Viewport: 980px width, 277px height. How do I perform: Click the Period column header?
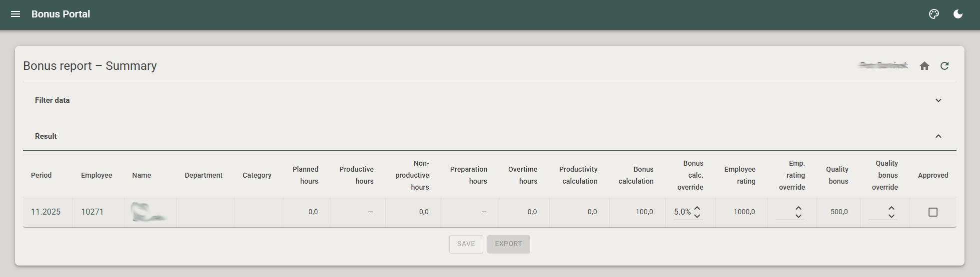(41, 175)
